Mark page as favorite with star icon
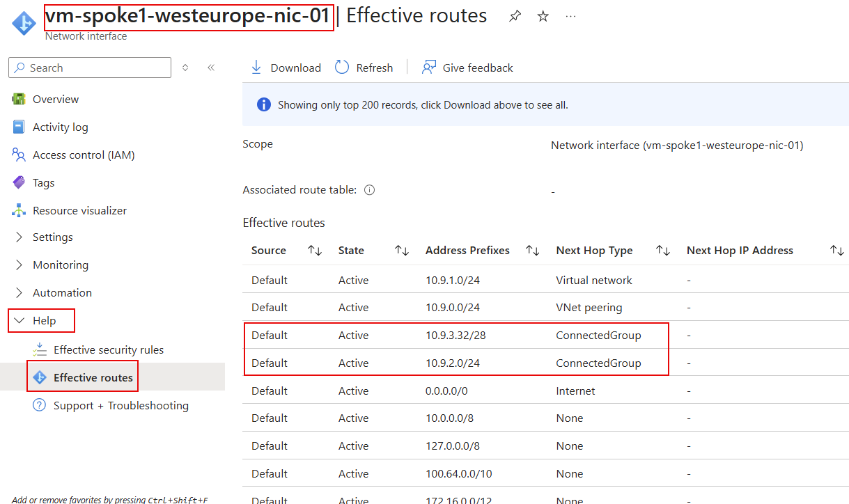849x504 pixels. pyautogui.click(x=543, y=16)
